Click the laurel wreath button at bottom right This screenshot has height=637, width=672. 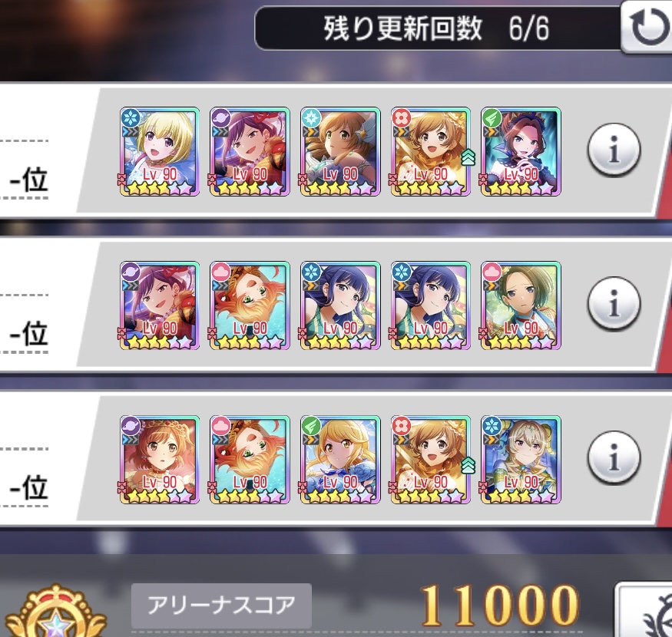[x=645, y=610]
